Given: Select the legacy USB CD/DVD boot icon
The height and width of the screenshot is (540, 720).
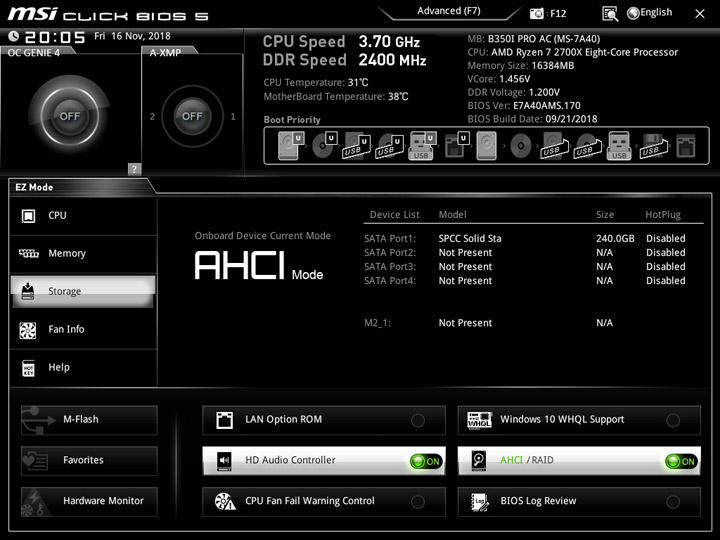Looking at the screenshot, I should 588,146.
